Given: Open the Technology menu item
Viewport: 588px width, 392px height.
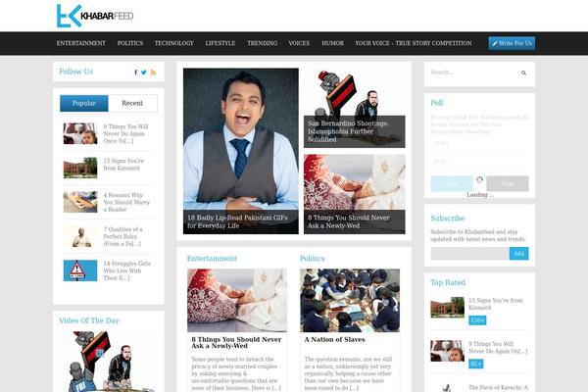Looking at the screenshot, I should pyautogui.click(x=174, y=43).
